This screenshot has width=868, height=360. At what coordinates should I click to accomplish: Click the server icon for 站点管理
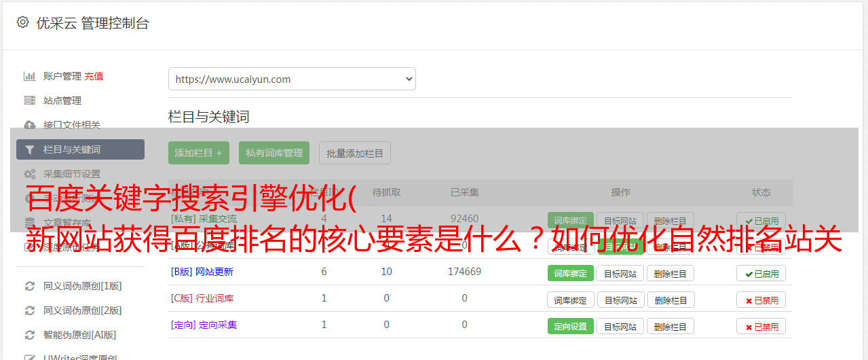(29, 101)
